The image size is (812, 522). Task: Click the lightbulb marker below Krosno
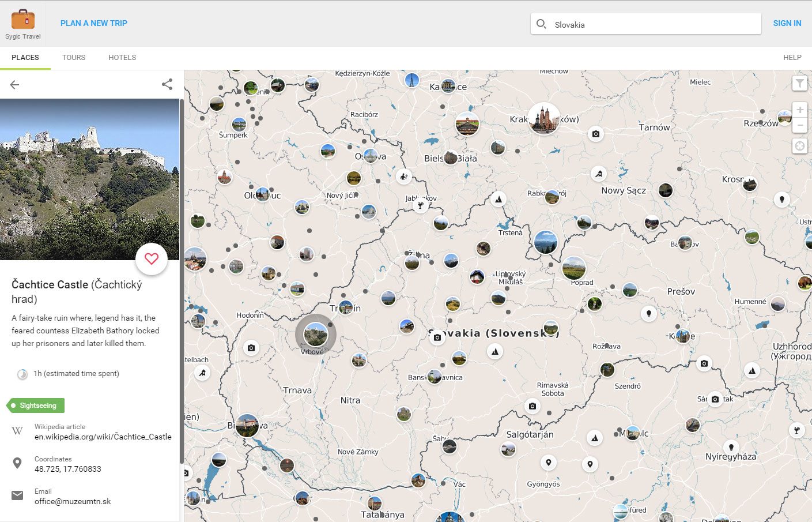click(781, 200)
